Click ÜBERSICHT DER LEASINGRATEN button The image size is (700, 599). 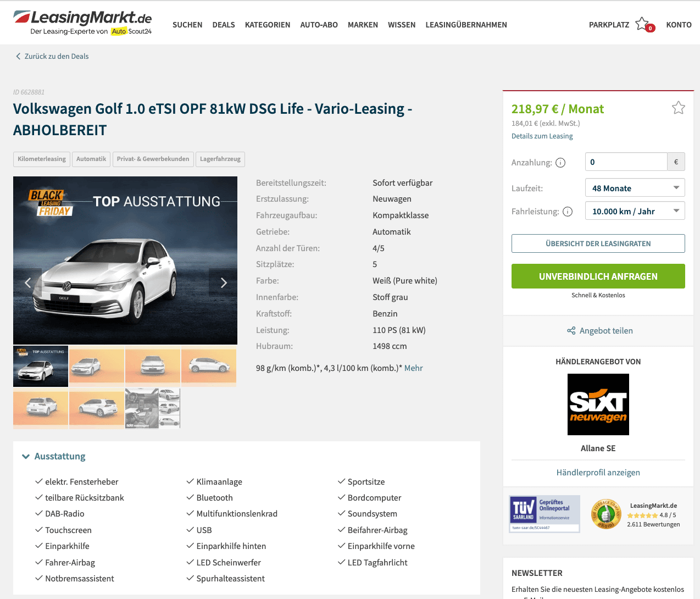point(598,243)
